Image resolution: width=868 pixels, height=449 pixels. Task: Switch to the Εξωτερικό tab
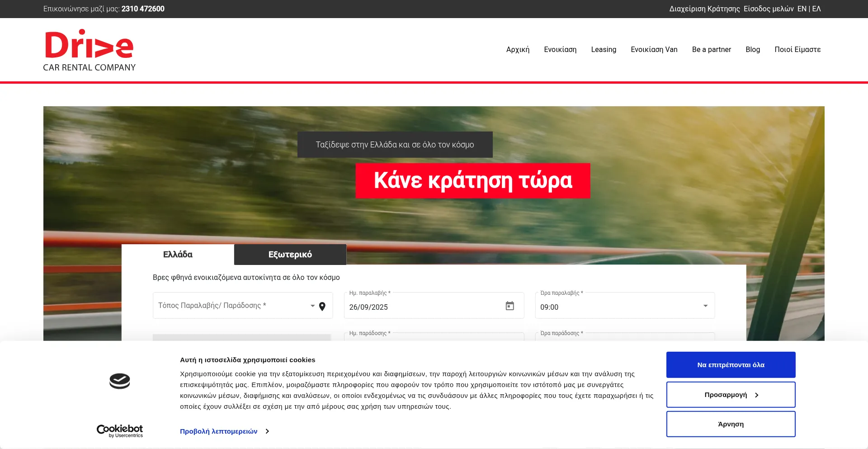[290, 255]
